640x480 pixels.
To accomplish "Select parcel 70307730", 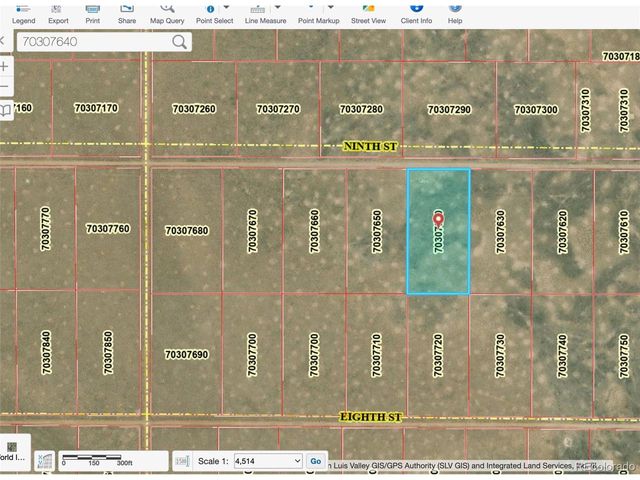I will point(500,356).
